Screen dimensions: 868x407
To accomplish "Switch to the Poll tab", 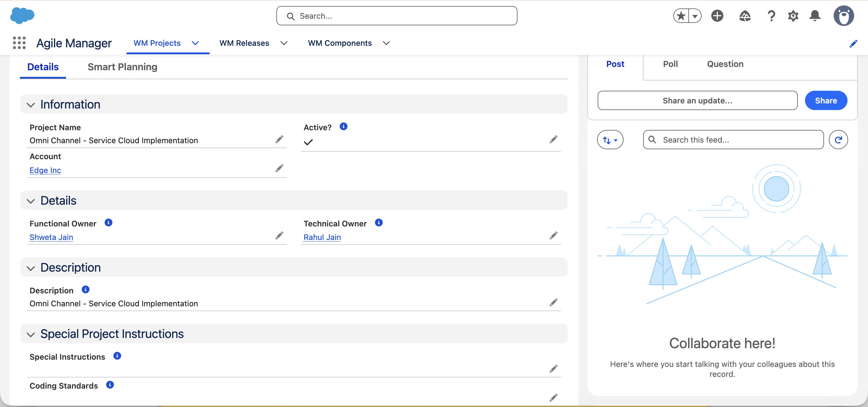I will [671, 64].
